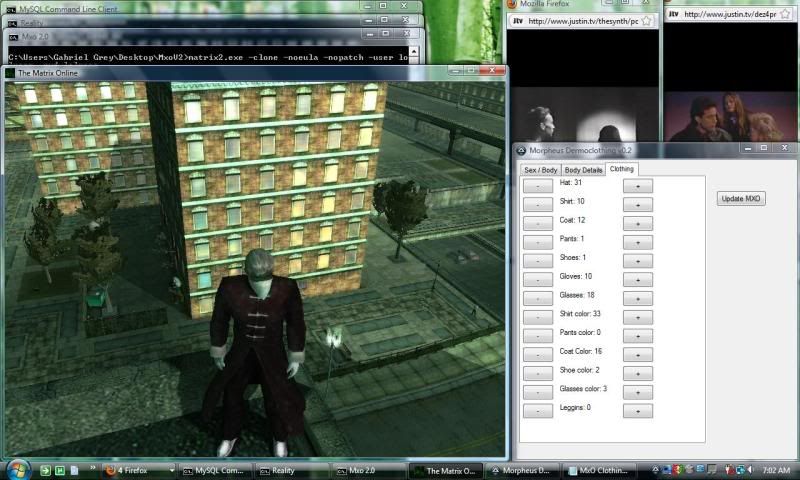Click the Mxo 2.0 console title icon

[x=14, y=37]
